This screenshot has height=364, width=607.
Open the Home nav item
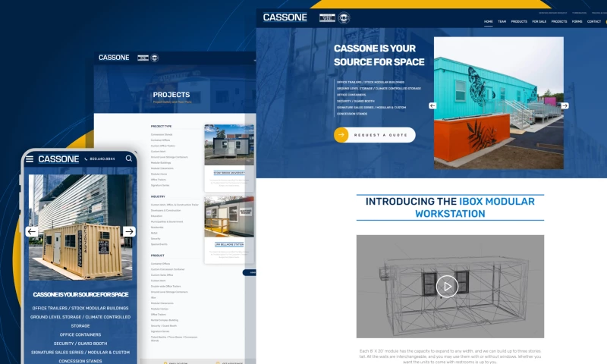pyautogui.click(x=488, y=22)
